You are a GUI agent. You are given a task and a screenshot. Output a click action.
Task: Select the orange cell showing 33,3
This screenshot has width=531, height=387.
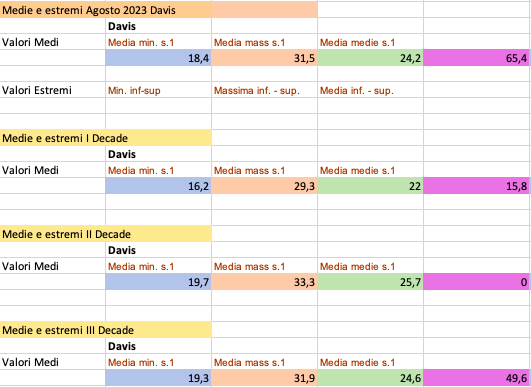pyautogui.click(x=264, y=282)
